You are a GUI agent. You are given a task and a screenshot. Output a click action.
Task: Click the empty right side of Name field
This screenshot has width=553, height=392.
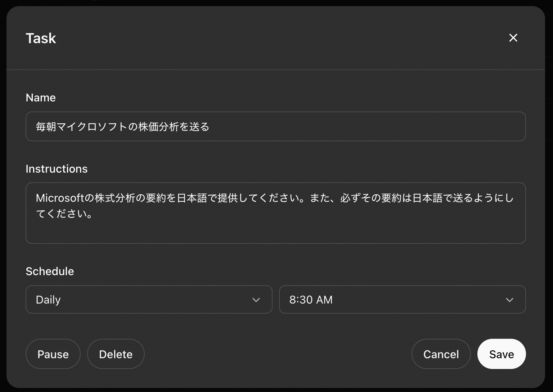pyautogui.click(x=396, y=127)
